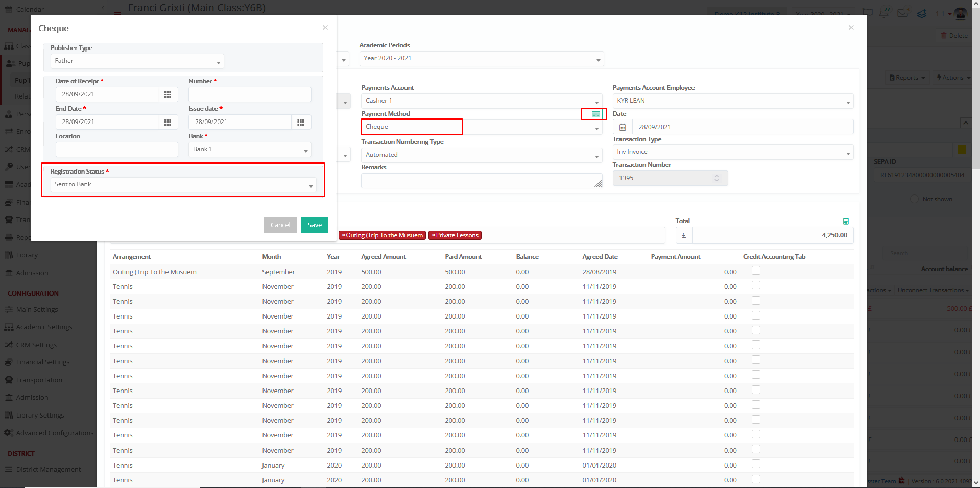Image resolution: width=980 pixels, height=488 pixels.
Task: Open Transaction Numbering Type dropdown Automated
Action: (482, 155)
